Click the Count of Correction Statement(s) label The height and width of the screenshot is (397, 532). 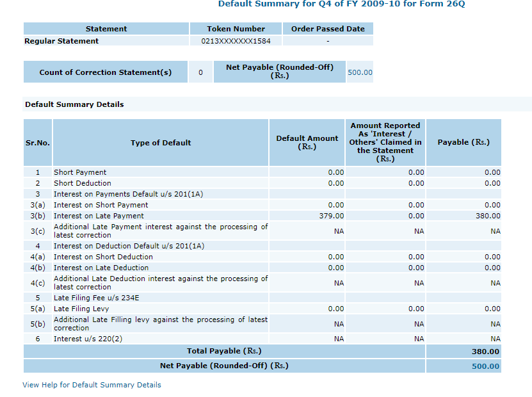106,72
